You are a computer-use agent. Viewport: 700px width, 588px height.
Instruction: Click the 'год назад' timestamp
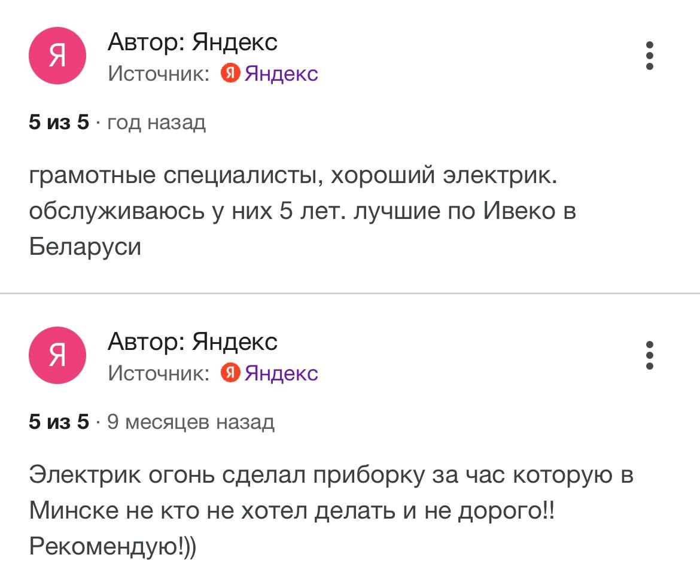click(156, 123)
